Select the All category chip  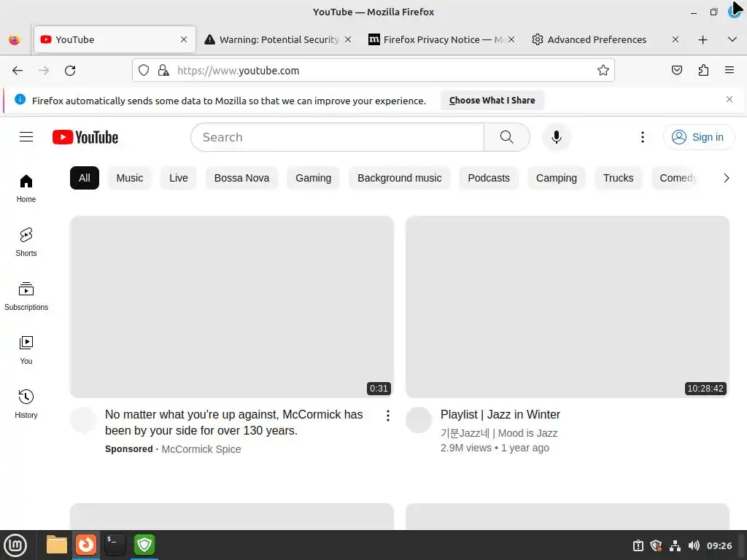pyautogui.click(x=85, y=178)
